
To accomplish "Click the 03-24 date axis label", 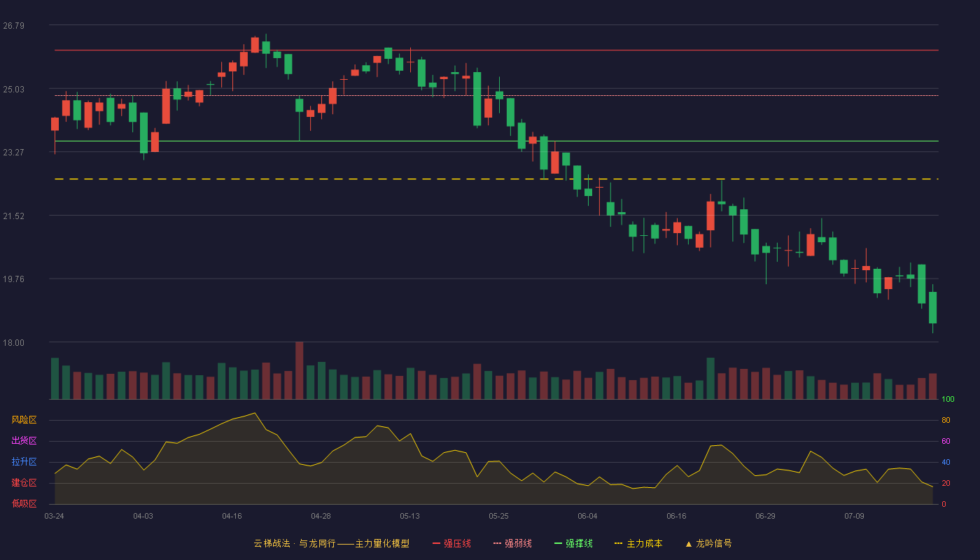I will (54, 516).
